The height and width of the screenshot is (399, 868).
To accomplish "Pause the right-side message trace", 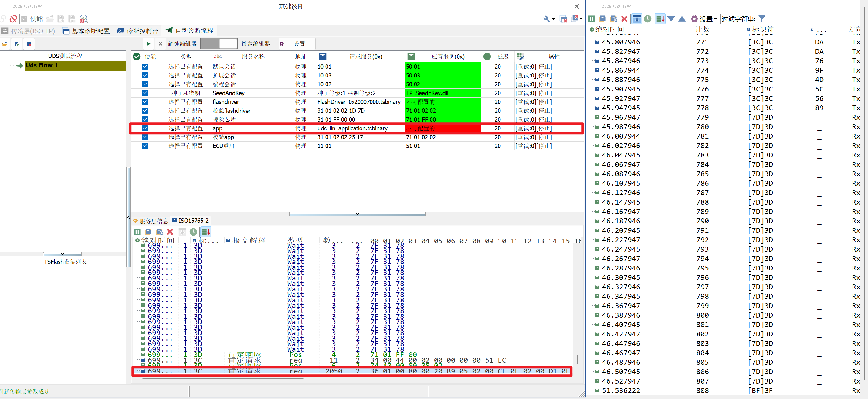I will (591, 19).
